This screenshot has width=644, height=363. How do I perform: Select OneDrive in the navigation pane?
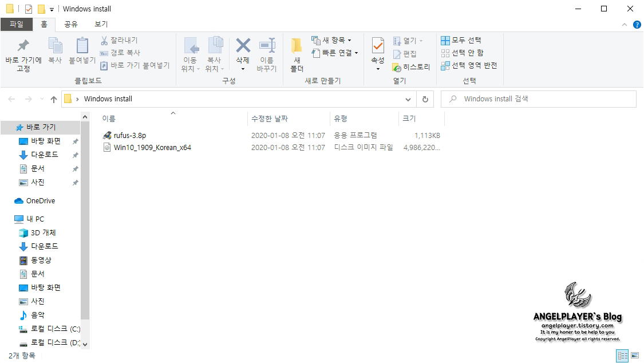click(40, 201)
